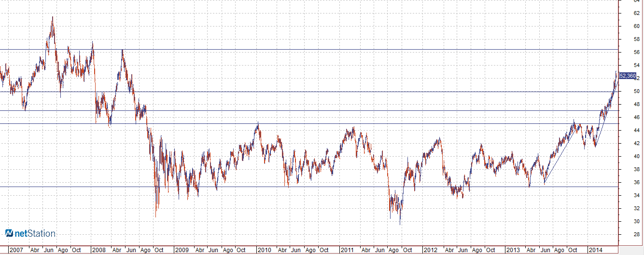Click the 48 value on price axis
The image size is (644, 255).
click(637, 104)
